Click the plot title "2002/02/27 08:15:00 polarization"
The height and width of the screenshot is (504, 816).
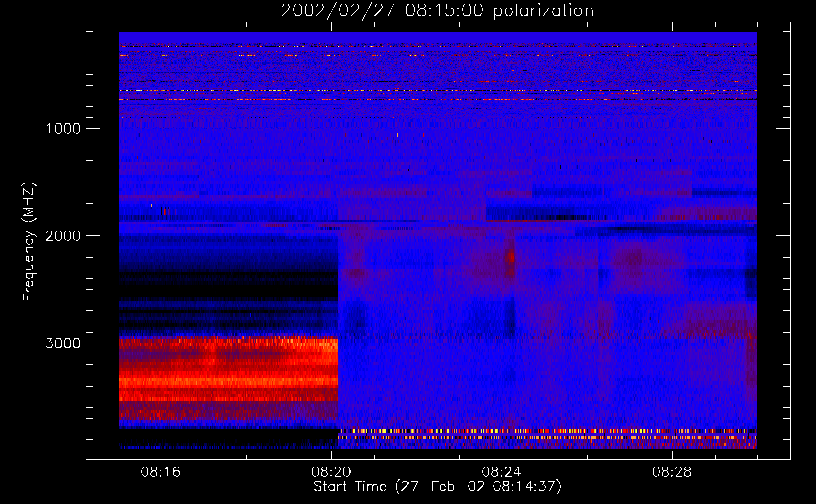point(437,11)
